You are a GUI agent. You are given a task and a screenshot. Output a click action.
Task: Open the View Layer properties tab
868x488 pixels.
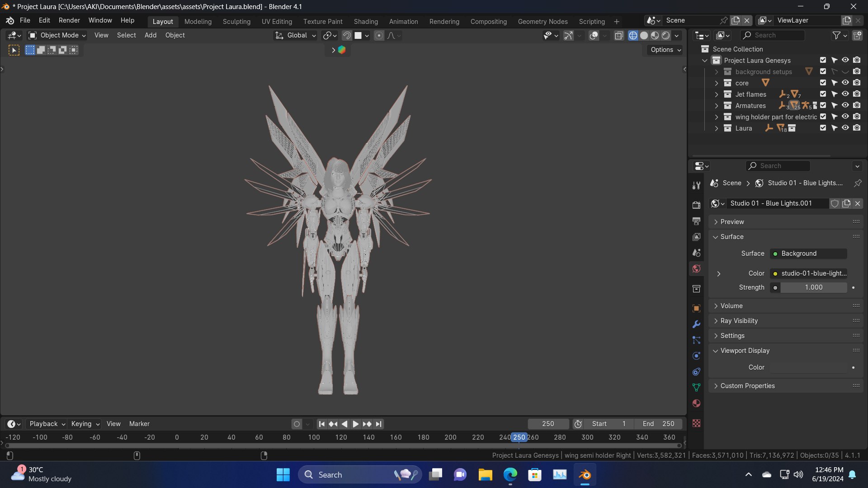click(x=696, y=237)
